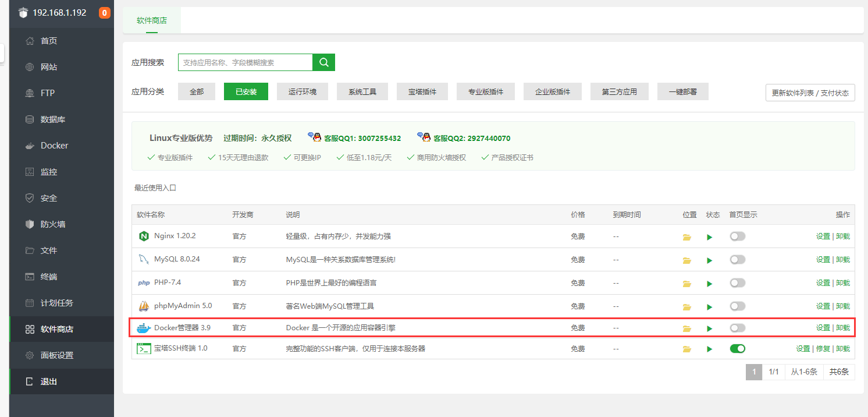Click page number 1 in pagination
This screenshot has width=868, height=417.
click(x=754, y=372)
